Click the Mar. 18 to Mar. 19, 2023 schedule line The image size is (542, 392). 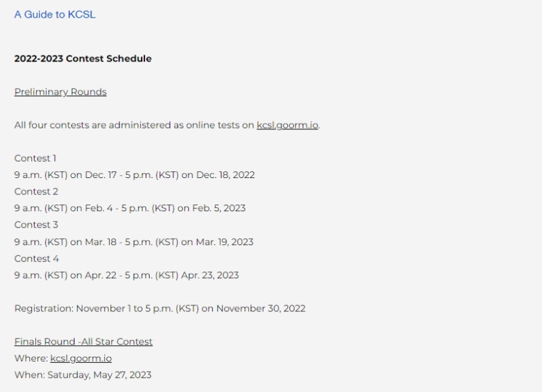pyautogui.click(x=133, y=242)
